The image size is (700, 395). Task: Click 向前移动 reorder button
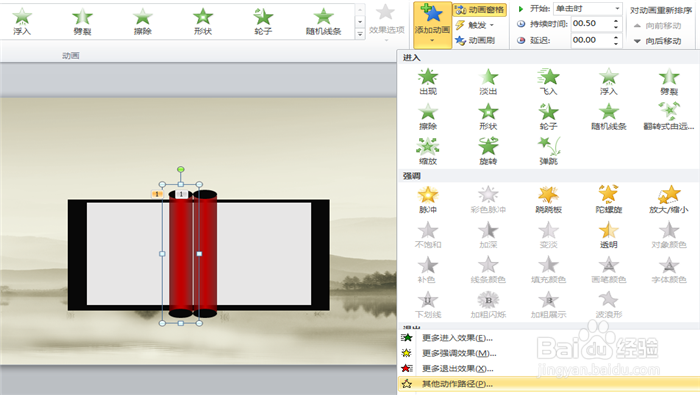coord(657,25)
